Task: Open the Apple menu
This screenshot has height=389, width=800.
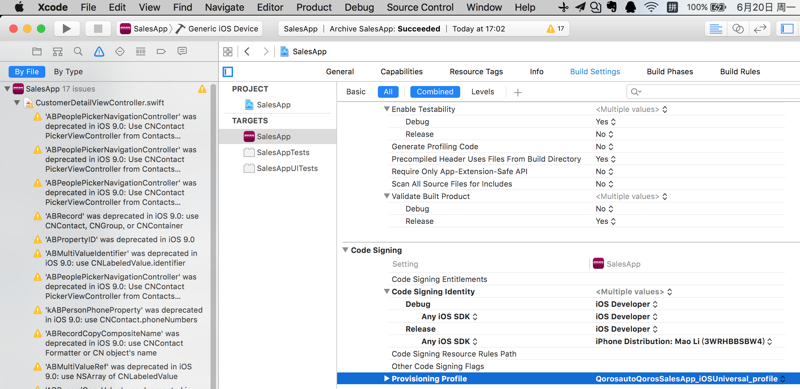Action: pyautogui.click(x=19, y=7)
